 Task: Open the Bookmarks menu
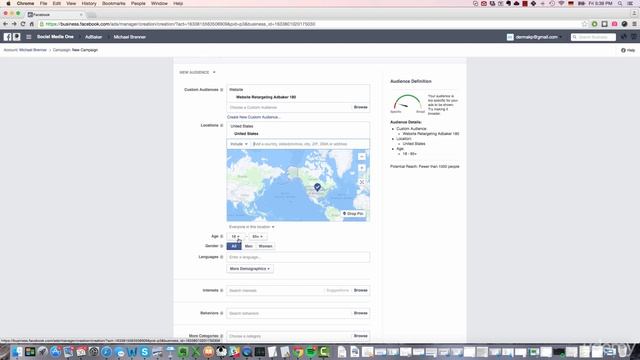tap(113, 3)
